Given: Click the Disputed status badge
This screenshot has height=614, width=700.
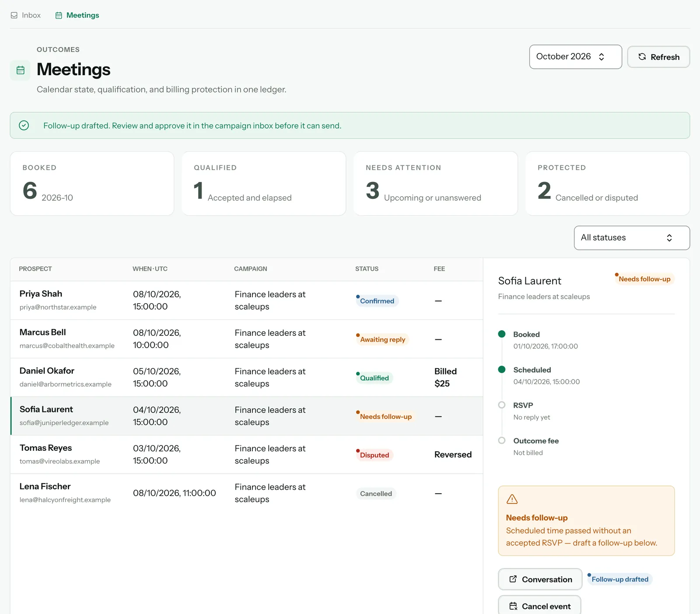Looking at the screenshot, I should click(374, 455).
